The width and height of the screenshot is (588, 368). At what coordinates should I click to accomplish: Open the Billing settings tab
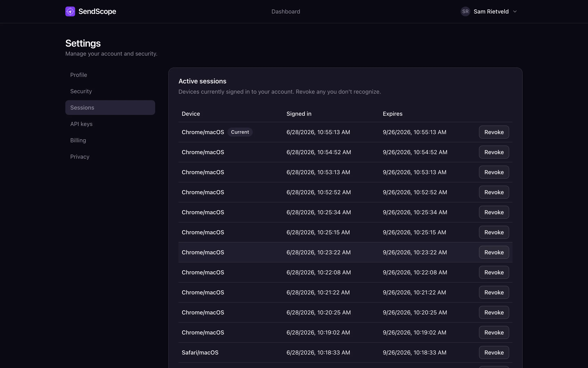(x=110, y=140)
